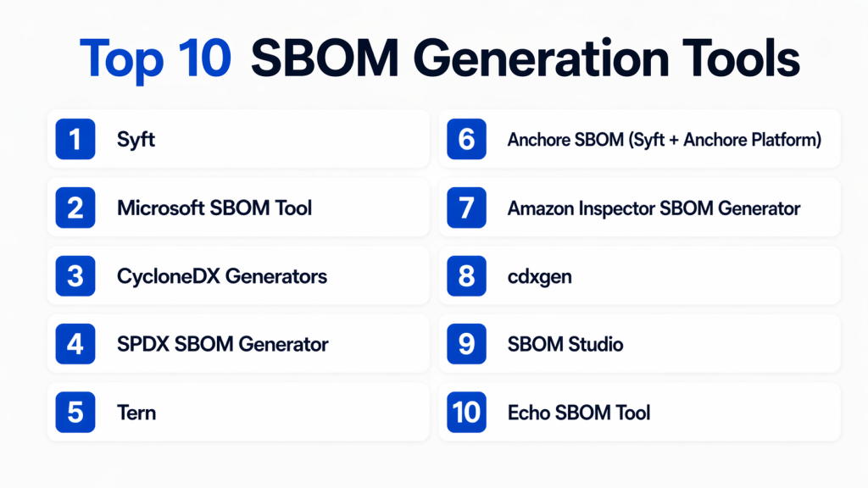This screenshot has width=868, height=488.
Task: Choose the SBOM Studio item
Action: coord(565,345)
